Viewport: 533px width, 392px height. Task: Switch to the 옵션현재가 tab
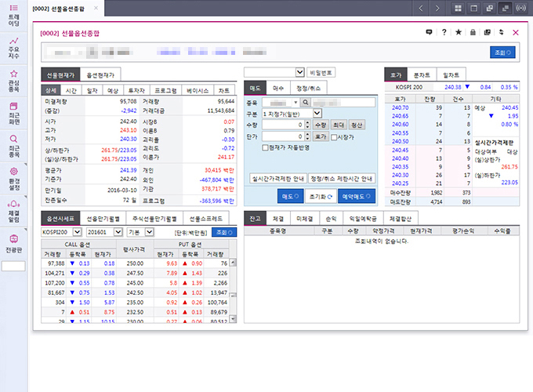[x=100, y=74]
